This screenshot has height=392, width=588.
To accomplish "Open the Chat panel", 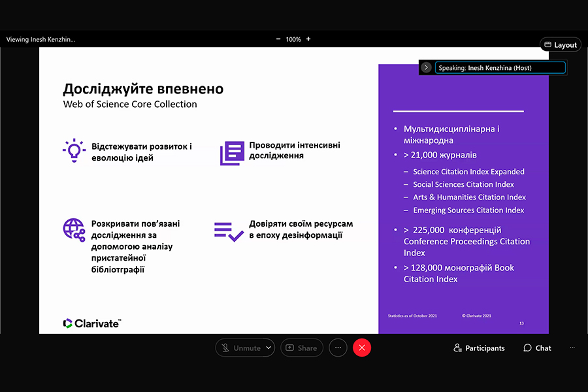I will point(537,348).
